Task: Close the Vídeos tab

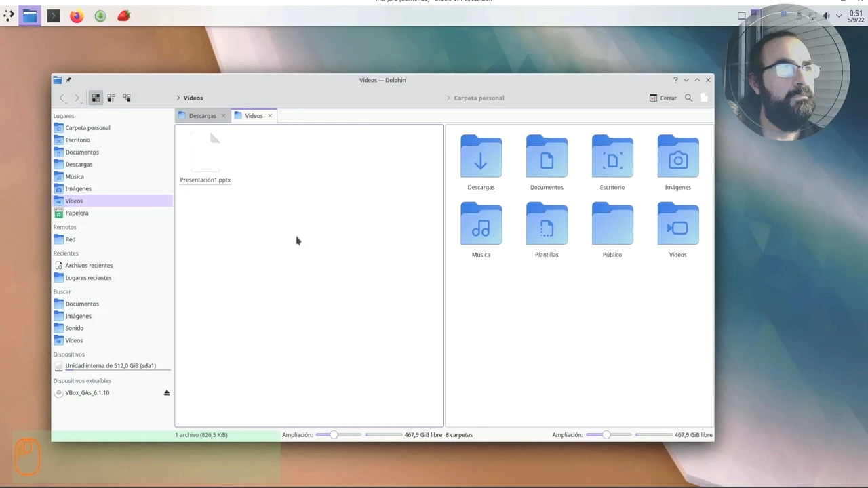Action: (x=270, y=116)
